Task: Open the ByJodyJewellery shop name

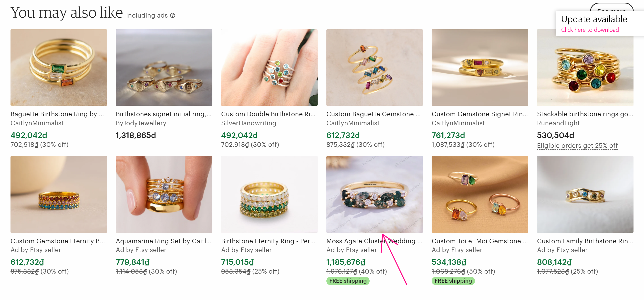Action: (x=141, y=123)
